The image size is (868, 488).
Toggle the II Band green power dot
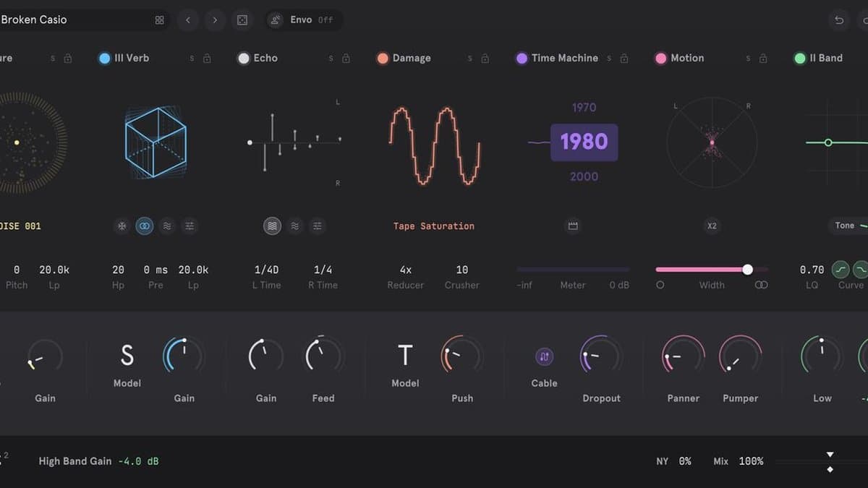pyautogui.click(x=799, y=59)
